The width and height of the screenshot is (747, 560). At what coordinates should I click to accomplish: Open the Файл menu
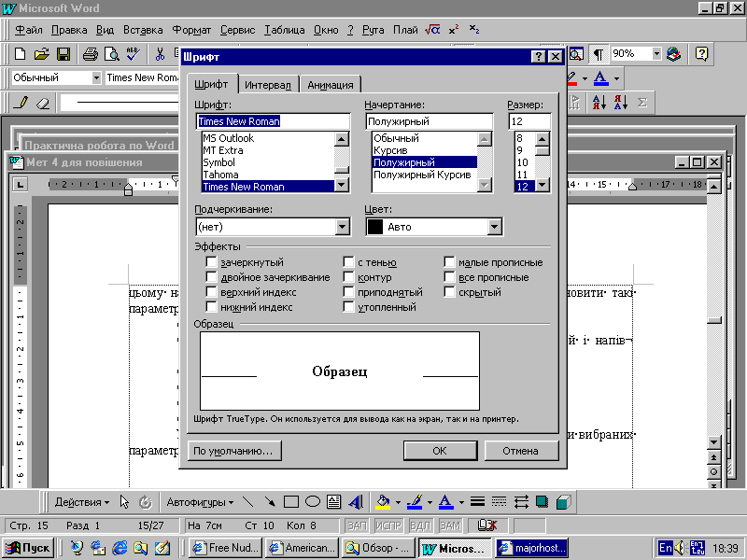pyautogui.click(x=29, y=30)
